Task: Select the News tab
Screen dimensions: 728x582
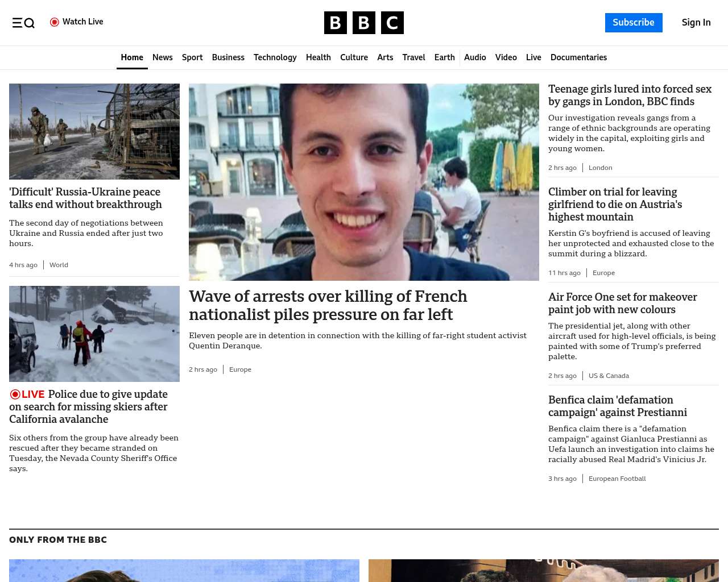Action: (x=162, y=57)
